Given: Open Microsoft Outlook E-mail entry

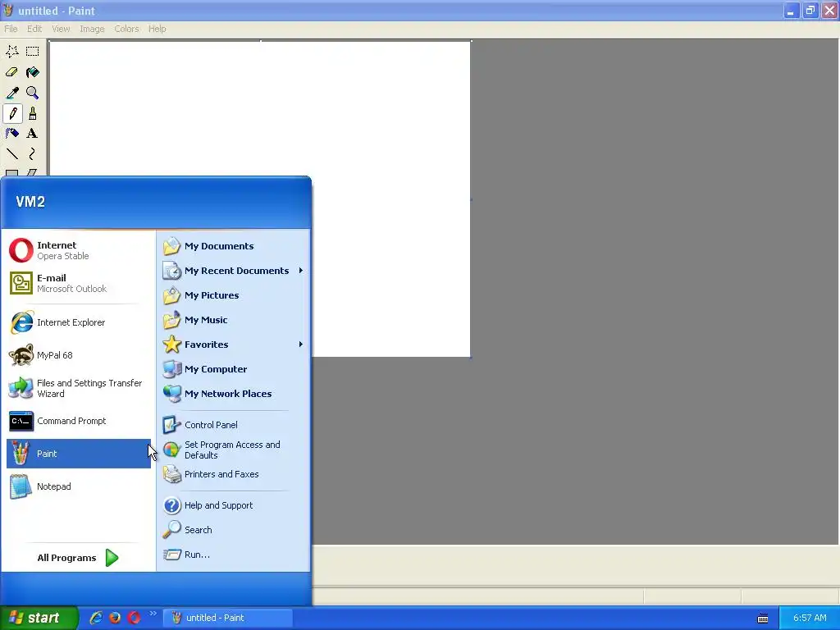Looking at the screenshot, I should [79, 283].
